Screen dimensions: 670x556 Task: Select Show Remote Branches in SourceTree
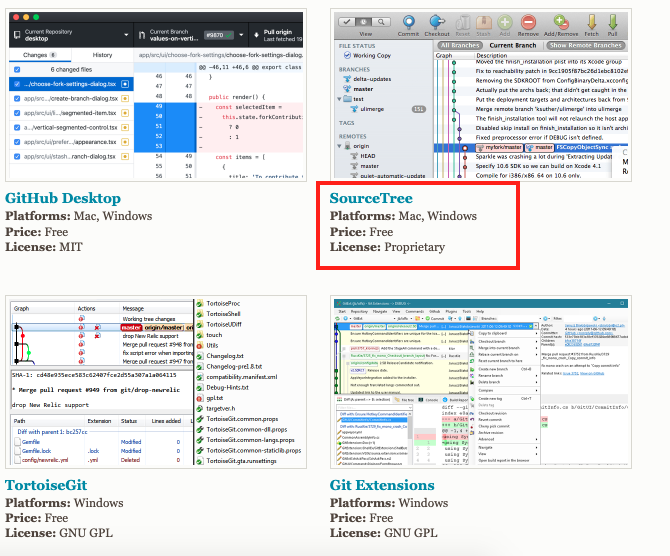click(x=585, y=45)
